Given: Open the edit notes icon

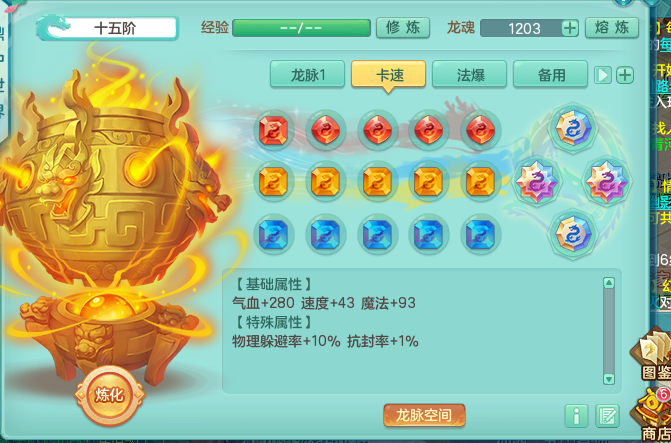Looking at the screenshot, I should (x=607, y=416).
